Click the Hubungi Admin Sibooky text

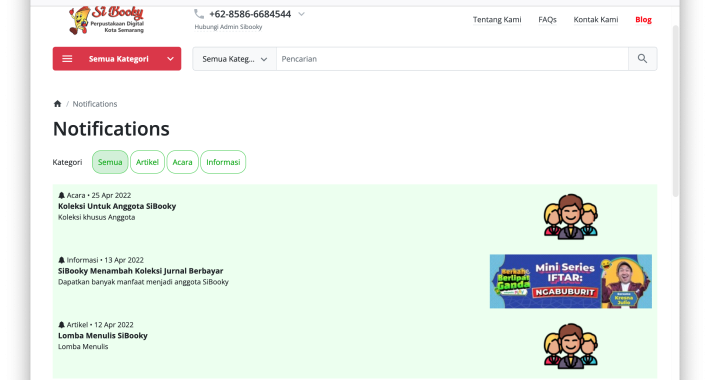(228, 27)
